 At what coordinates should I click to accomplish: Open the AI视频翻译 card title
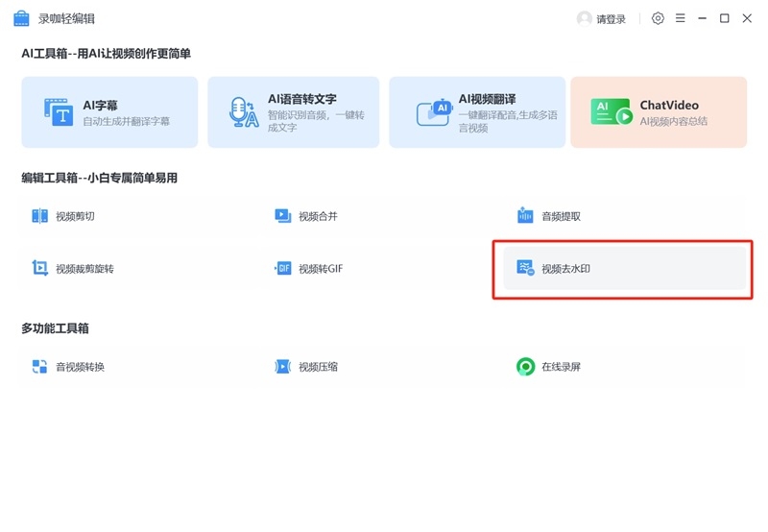(x=487, y=99)
